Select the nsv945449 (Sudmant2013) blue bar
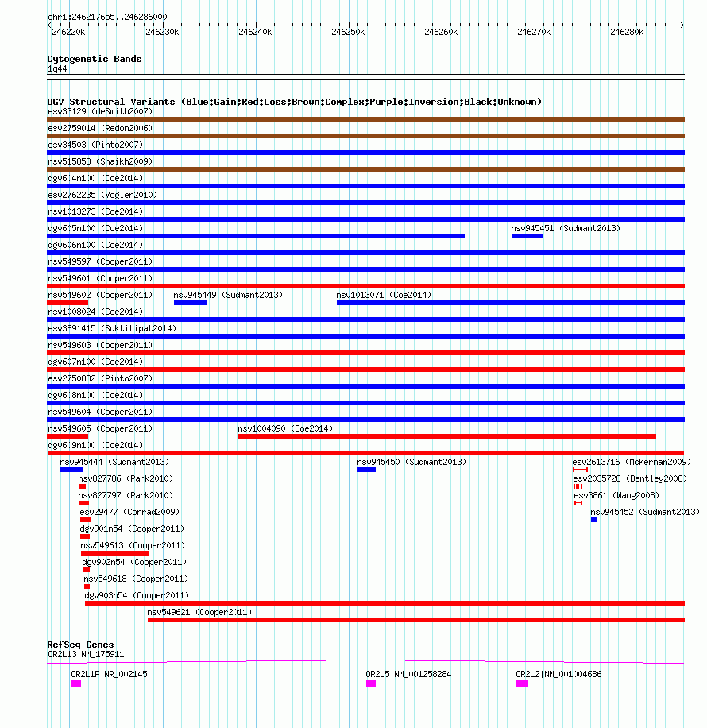The image size is (707, 728). [x=191, y=303]
